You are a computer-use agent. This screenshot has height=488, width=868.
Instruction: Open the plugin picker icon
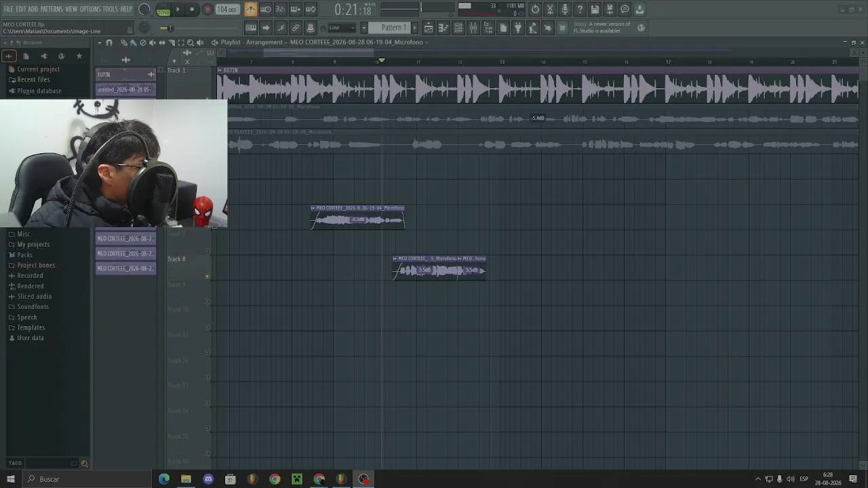coord(518,28)
